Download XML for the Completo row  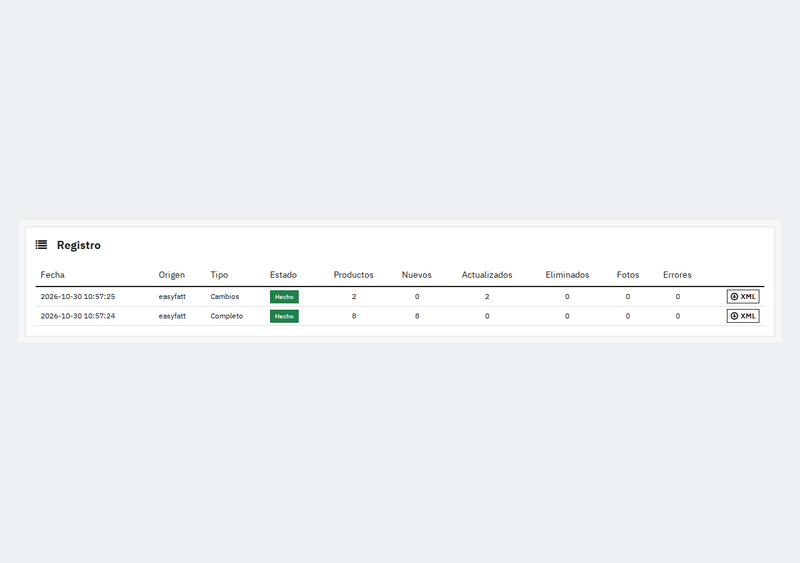(x=743, y=316)
